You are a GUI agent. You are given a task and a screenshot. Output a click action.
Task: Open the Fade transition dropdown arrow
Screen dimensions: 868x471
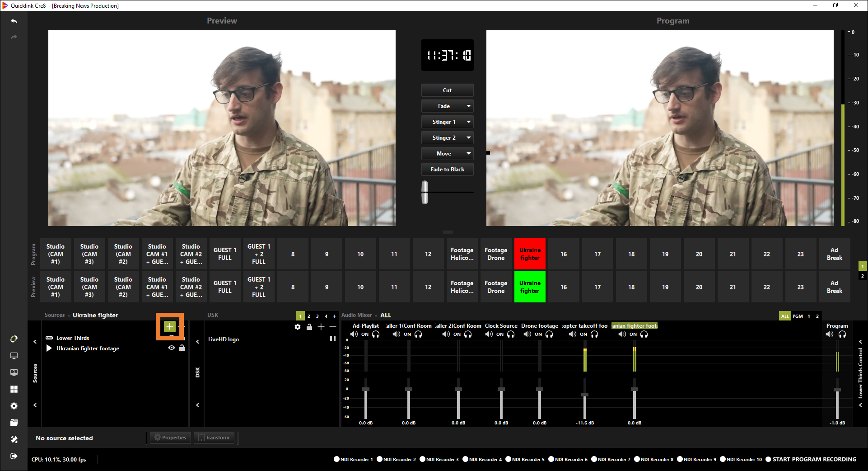(x=469, y=106)
